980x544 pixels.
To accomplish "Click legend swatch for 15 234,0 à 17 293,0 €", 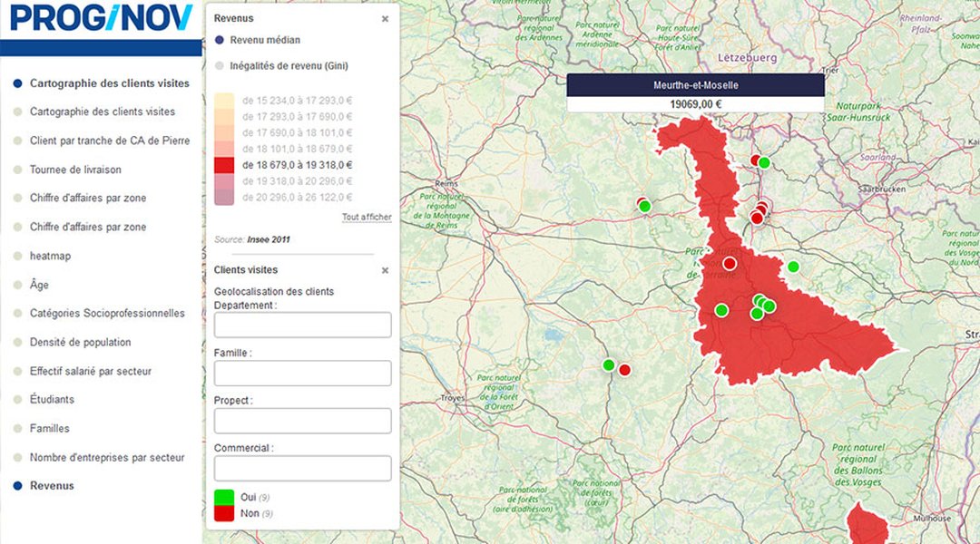I will (224, 101).
